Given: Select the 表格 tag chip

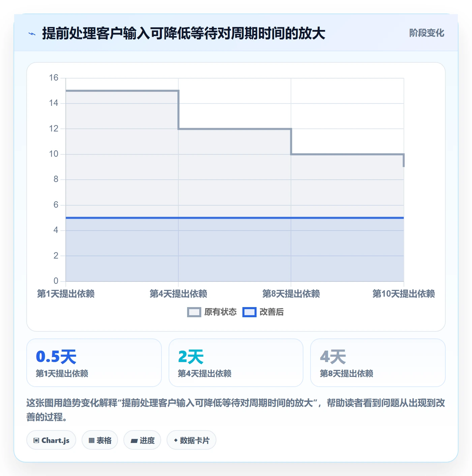Looking at the screenshot, I should click(x=100, y=440).
